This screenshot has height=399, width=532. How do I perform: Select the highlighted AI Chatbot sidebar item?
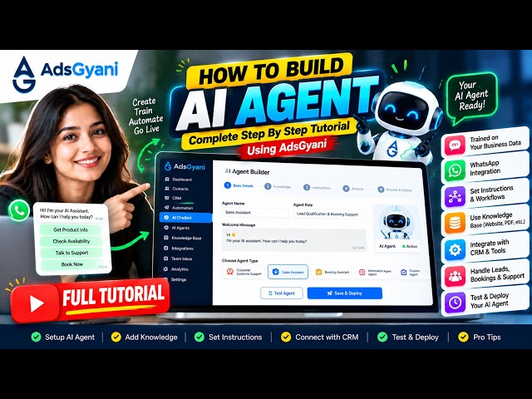(185, 218)
